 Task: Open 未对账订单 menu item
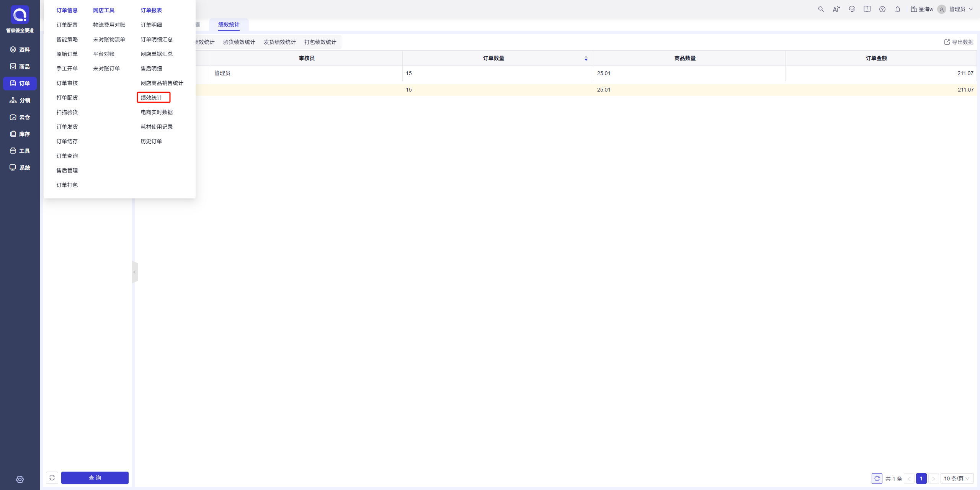pos(106,69)
